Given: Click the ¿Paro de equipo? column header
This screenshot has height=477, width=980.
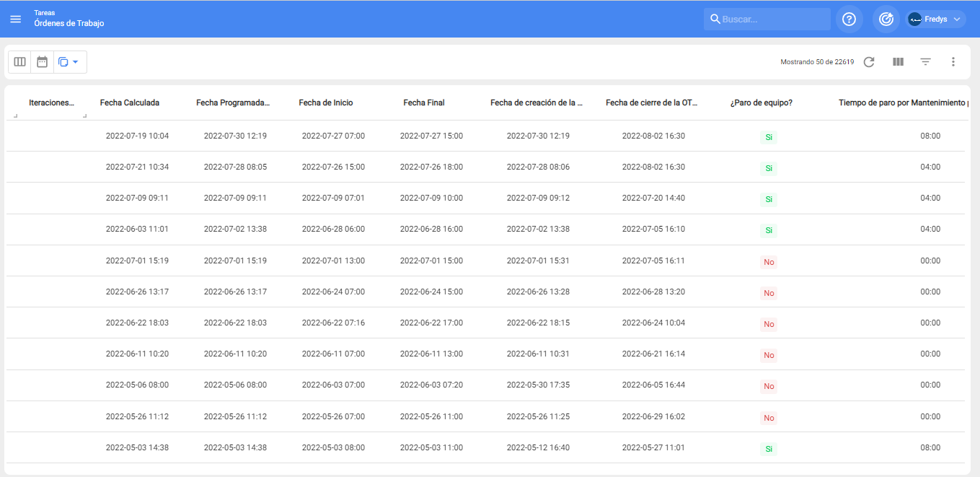Looking at the screenshot, I should point(761,102).
